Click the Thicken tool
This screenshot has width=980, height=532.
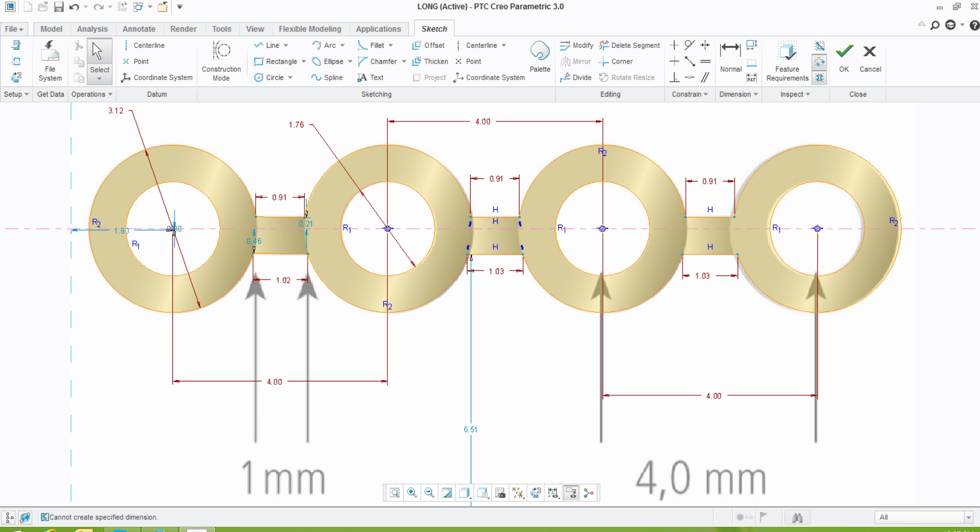pyautogui.click(x=430, y=61)
